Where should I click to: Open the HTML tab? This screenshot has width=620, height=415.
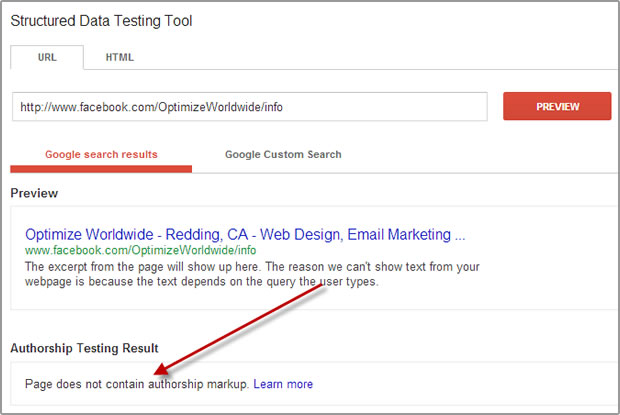click(119, 57)
